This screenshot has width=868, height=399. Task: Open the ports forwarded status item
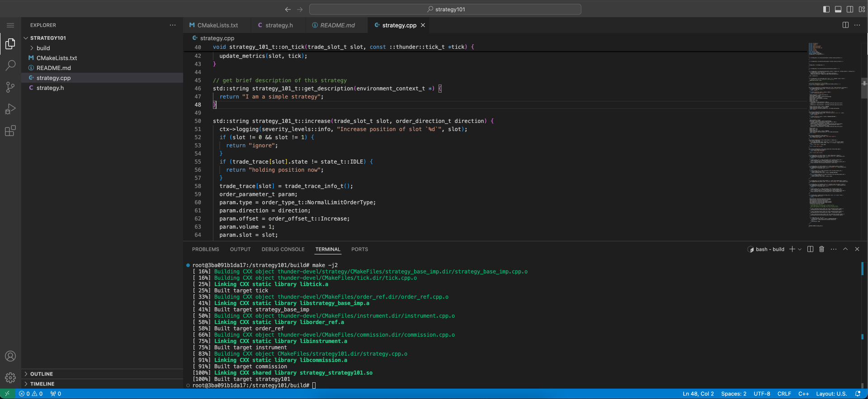56,394
